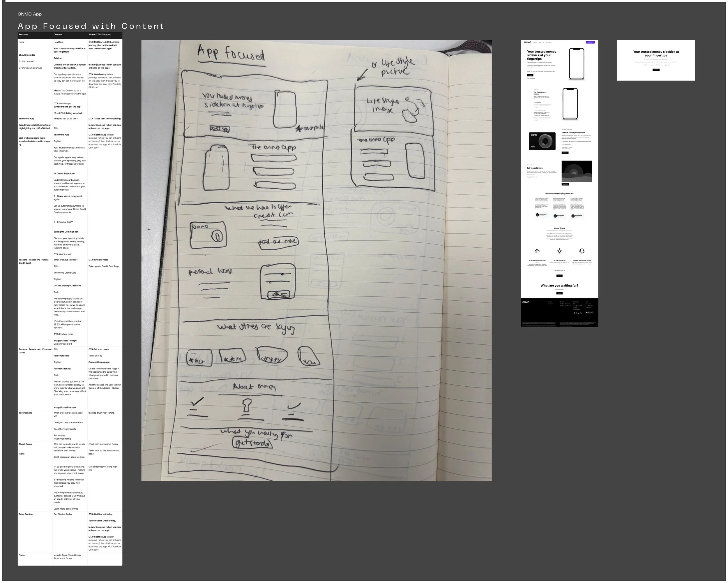Click Find out more under credit card text
The height and width of the screenshot is (583, 728).
tap(565, 153)
